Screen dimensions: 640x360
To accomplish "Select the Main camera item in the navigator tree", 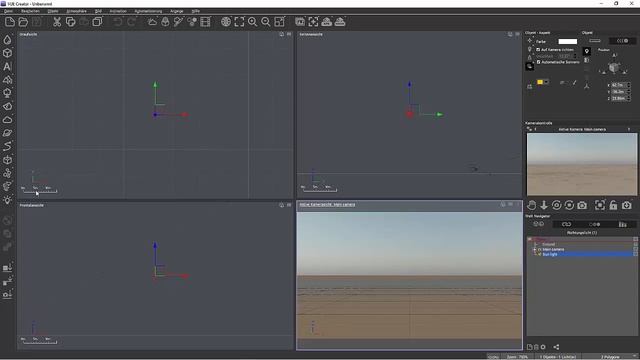I will (553, 249).
